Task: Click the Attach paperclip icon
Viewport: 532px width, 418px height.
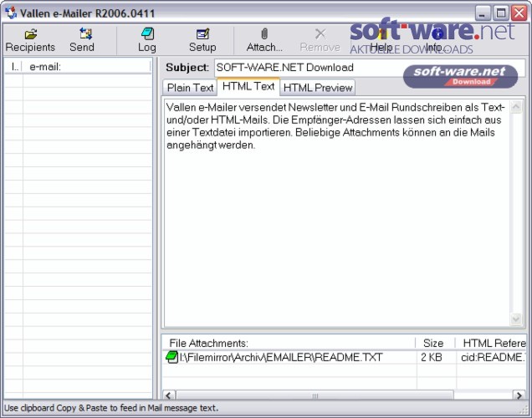Action: click(x=264, y=34)
